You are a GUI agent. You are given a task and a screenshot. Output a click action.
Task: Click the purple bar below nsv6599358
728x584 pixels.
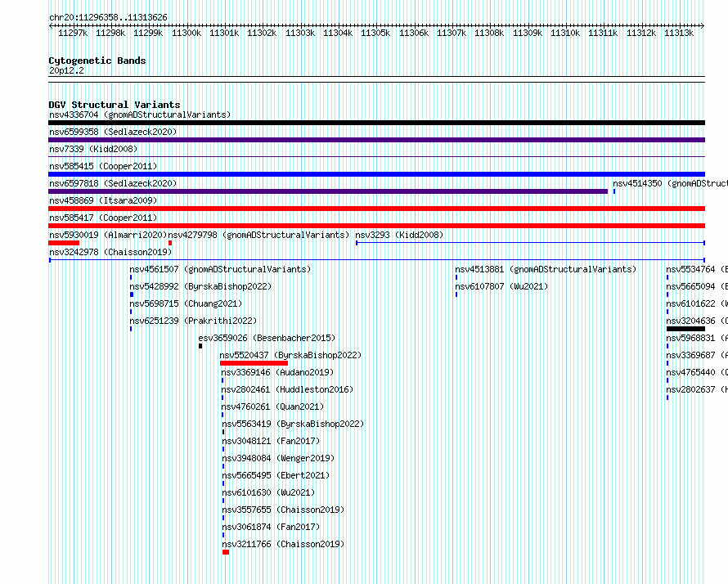376,140
